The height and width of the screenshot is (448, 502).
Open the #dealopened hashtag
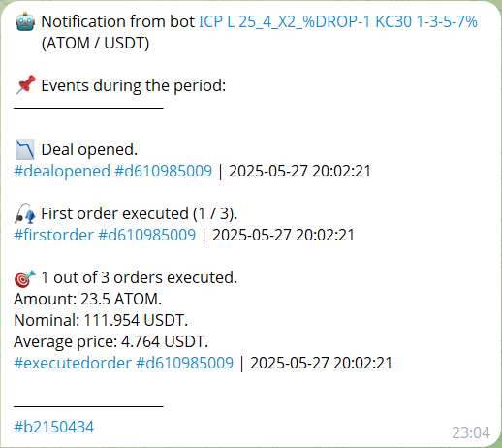(62, 171)
